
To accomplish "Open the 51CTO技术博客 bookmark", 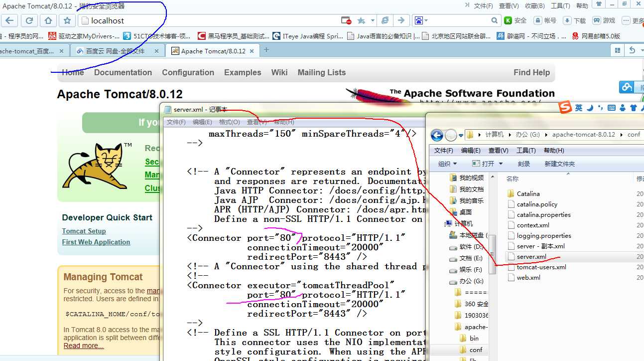I will pyautogui.click(x=157, y=36).
